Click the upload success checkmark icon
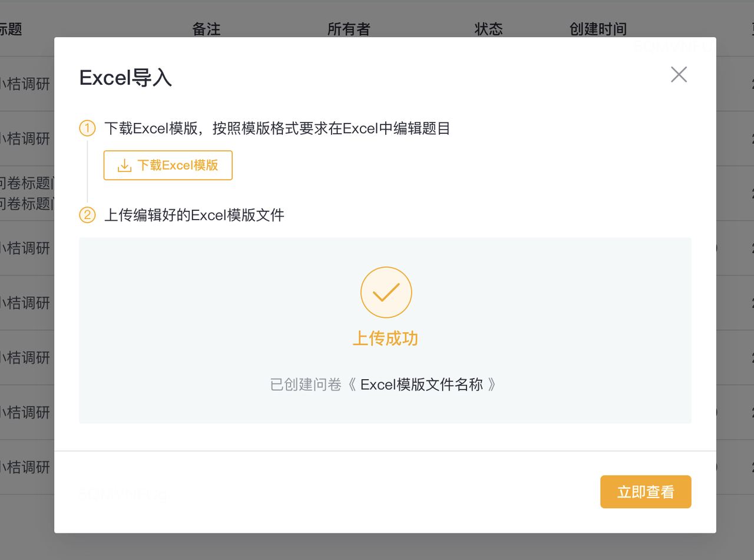Image resolution: width=754 pixels, height=560 pixels. click(386, 292)
